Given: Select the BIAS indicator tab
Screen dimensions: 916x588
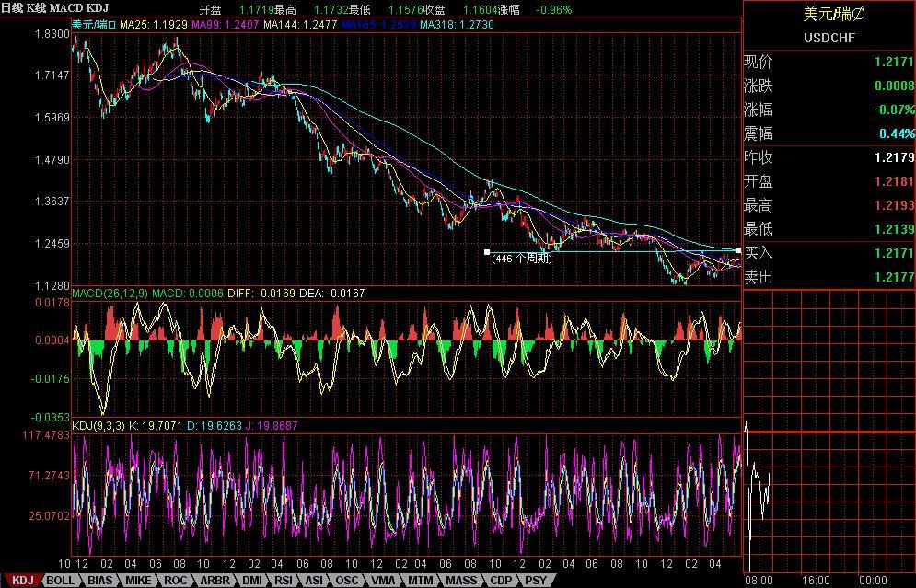Looking at the screenshot, I should point(99,581).
